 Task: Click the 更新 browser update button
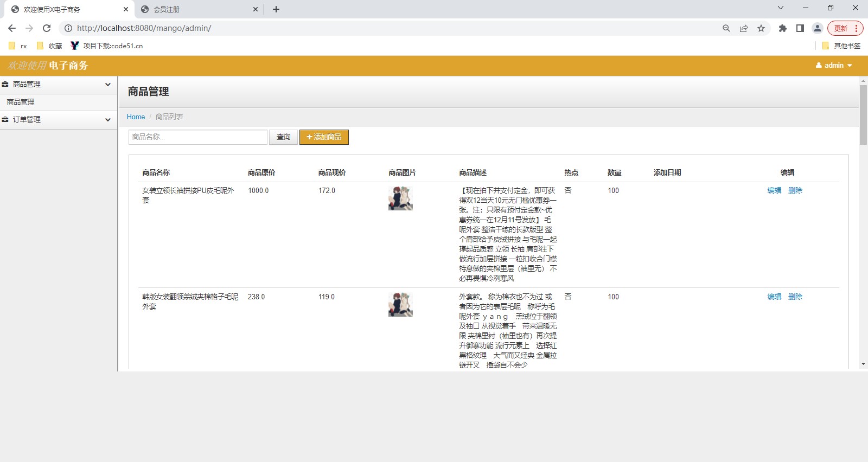coord(845,28)
